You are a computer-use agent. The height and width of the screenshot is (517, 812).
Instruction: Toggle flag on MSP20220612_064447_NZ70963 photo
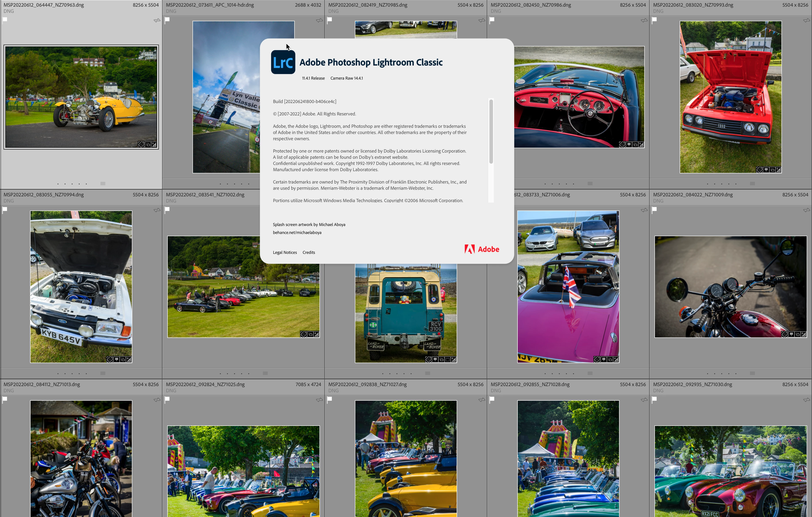click(x=5, y=19)
